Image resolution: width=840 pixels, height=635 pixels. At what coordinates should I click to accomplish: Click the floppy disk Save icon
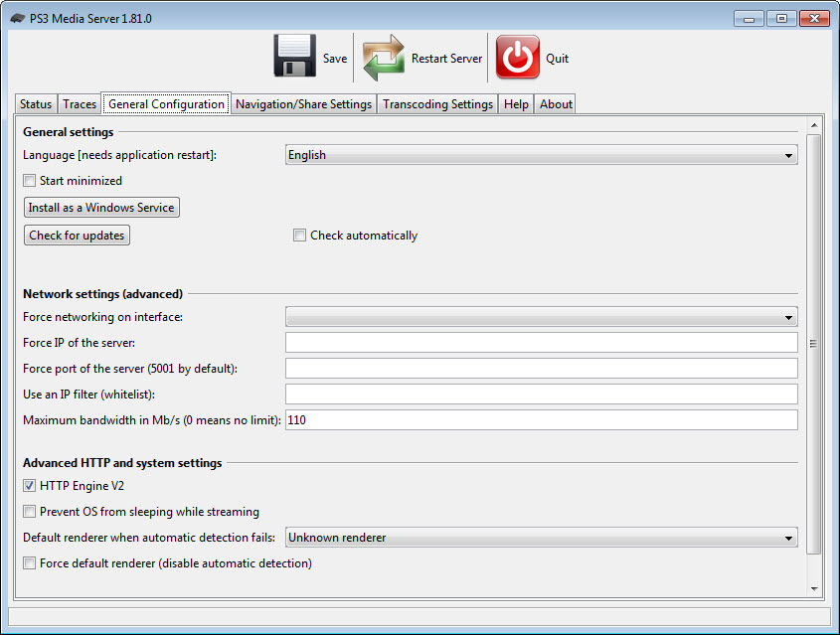coord(294,57)
